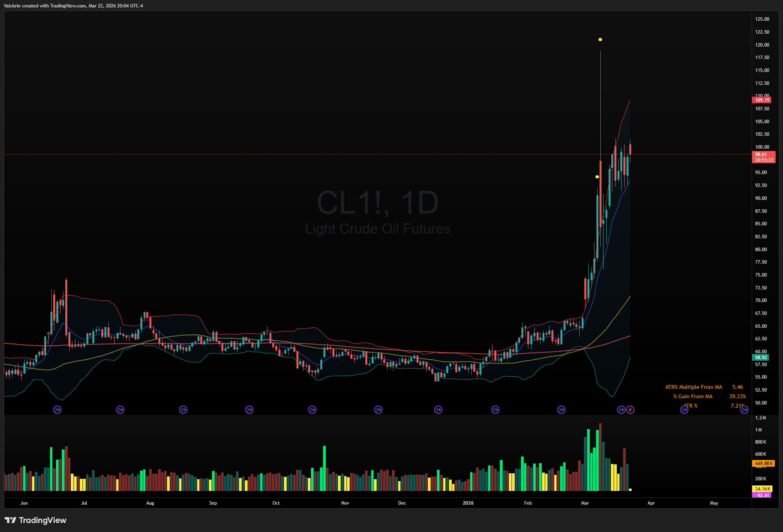This screenshot has width=783, height=532.
Task: Click the red 109.19 upper band label
Action: click(761, 100)
